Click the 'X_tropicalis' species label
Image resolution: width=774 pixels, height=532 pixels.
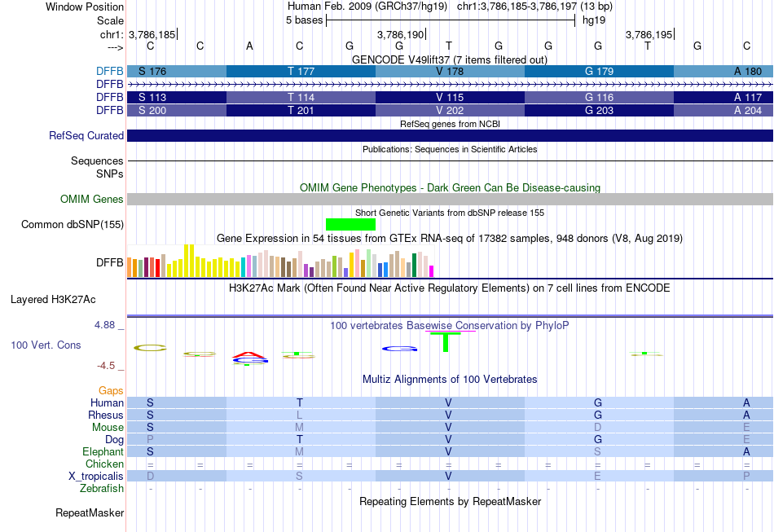pyautogui.click(x=96, y=477)
